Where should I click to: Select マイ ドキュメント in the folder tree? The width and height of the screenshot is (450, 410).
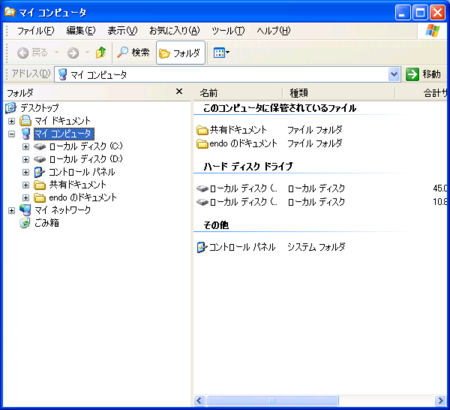[62, 121]
